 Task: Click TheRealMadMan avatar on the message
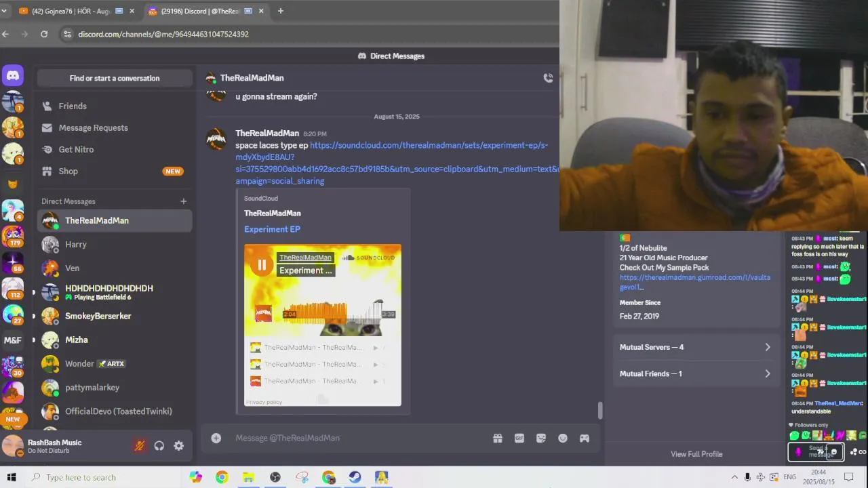pos(216,139)
